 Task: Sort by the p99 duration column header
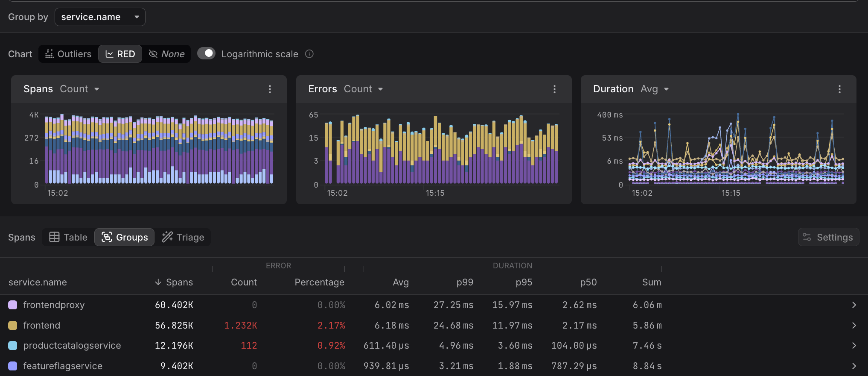464,282
